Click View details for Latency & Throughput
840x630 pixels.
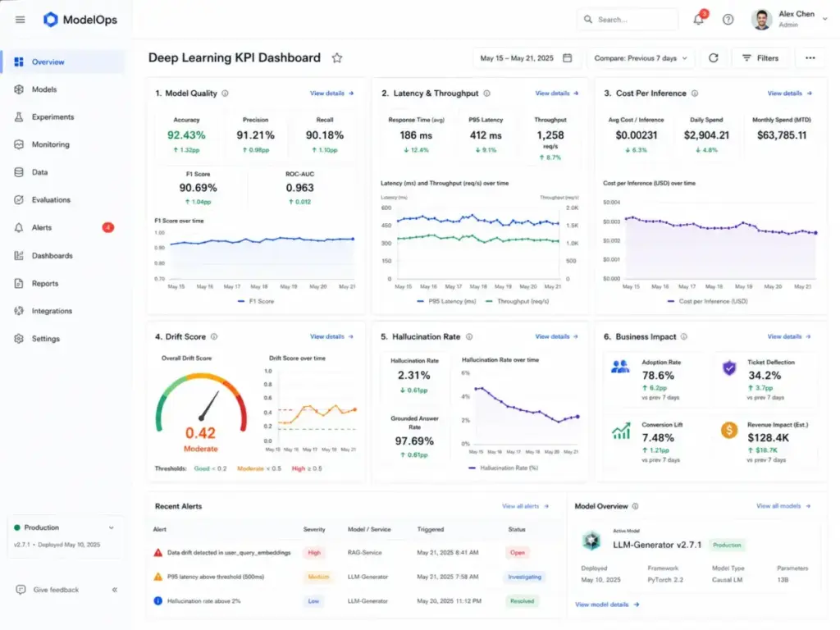[557, 94]
